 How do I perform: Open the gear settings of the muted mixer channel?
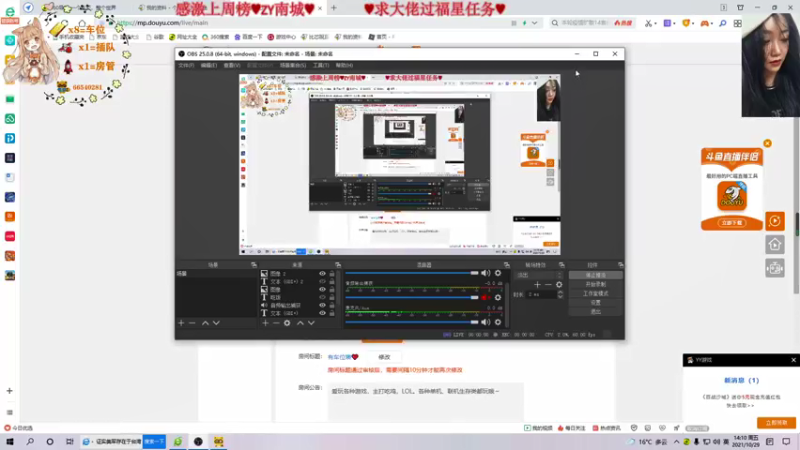click(498, 297)
